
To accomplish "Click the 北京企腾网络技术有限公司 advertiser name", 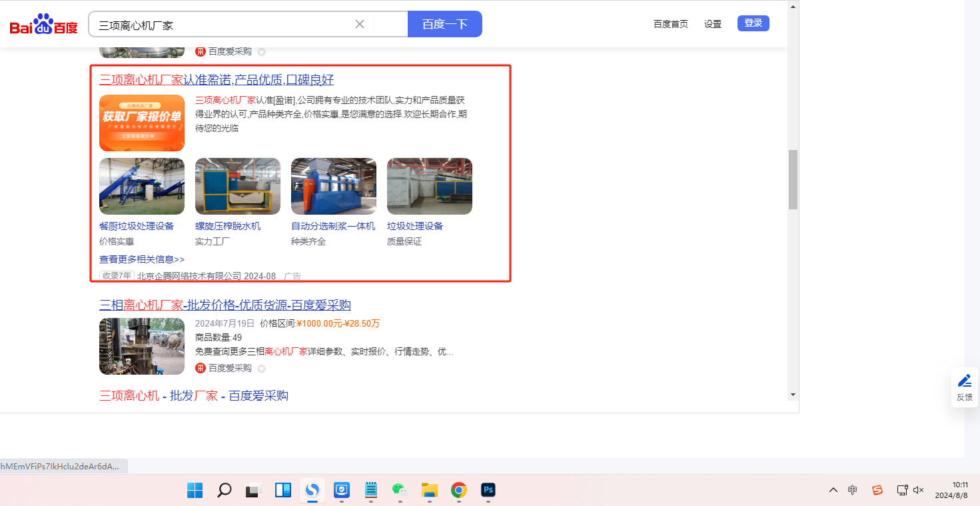I will [x=189, y=276].
